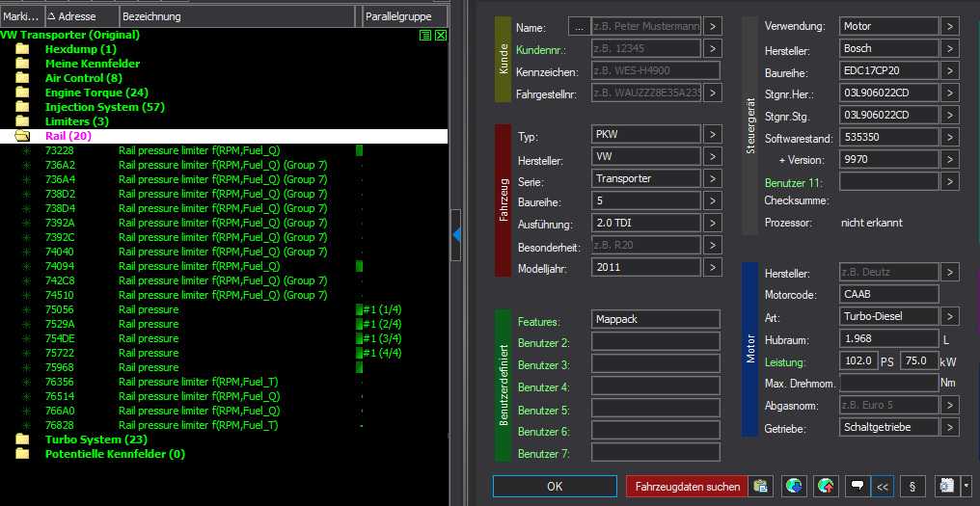
Task: Click the green list-view icon in project header
Action: tap(425, 35)
